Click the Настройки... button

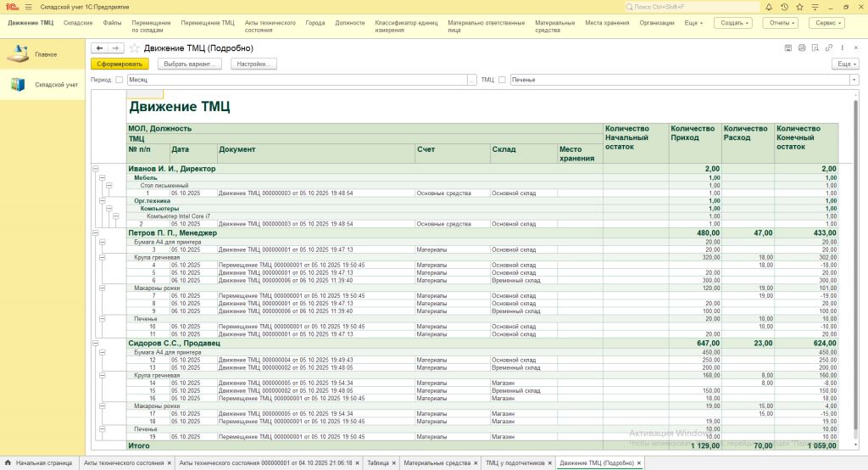click(x=253, y=64)
